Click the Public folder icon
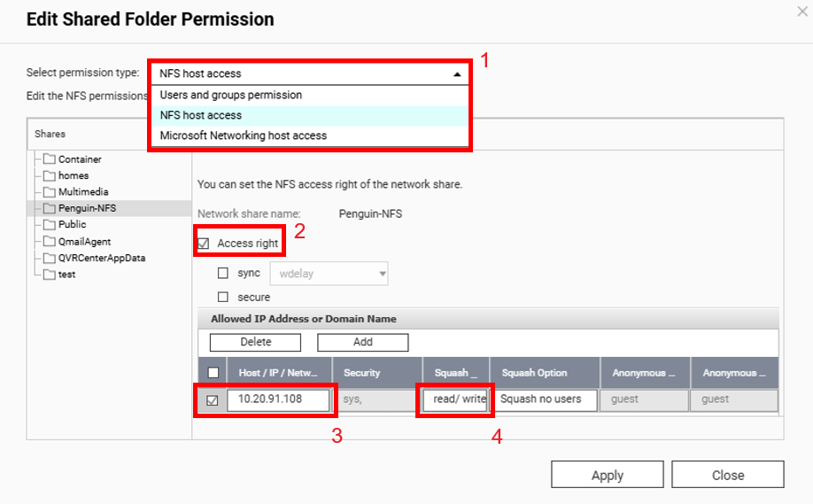Image resolution: width=813 pixels, height=504 pixels. (x=50, y=225)
